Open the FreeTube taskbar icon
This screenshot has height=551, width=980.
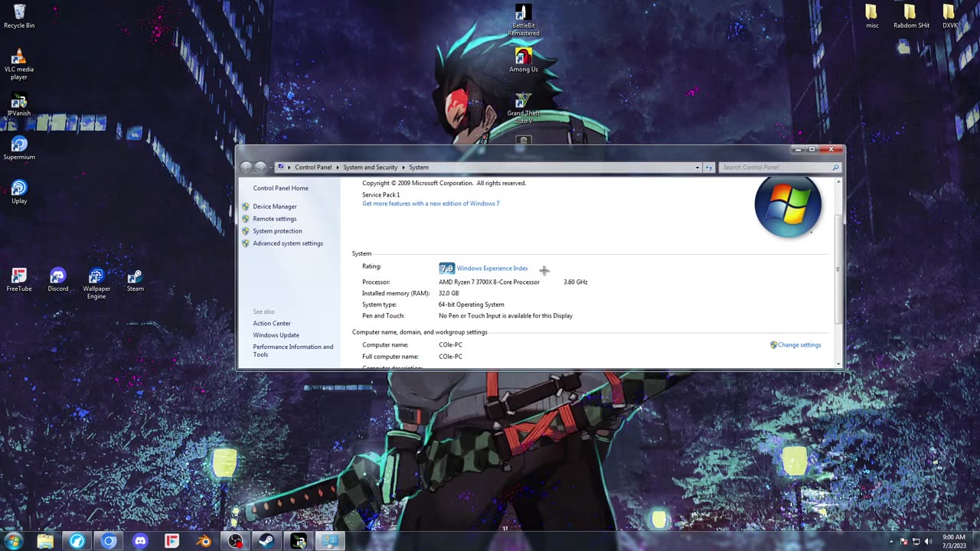[172, 541]
